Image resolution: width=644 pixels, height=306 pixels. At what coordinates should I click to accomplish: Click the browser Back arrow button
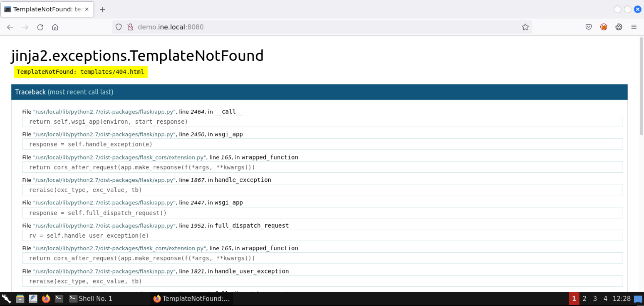click(10, 27)
